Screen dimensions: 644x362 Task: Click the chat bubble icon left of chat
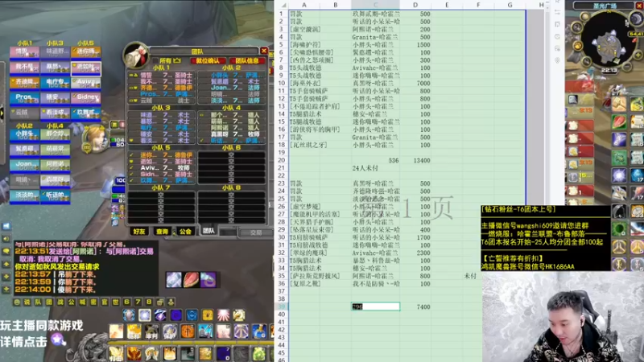[6, 251]
